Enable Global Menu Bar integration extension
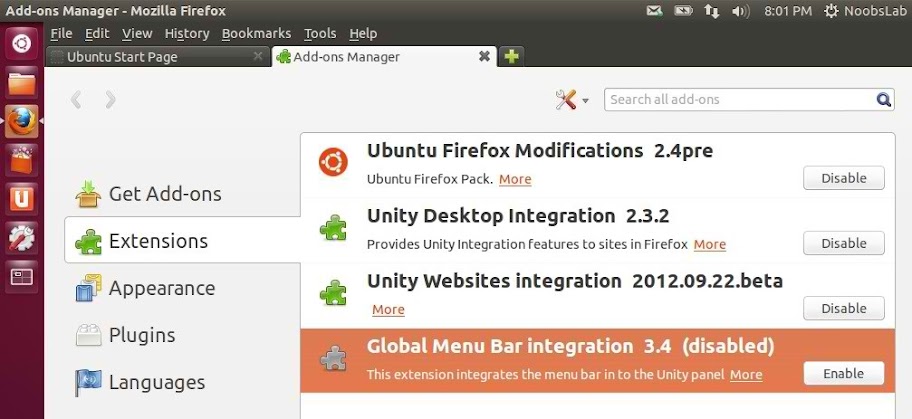 point(843,374)
